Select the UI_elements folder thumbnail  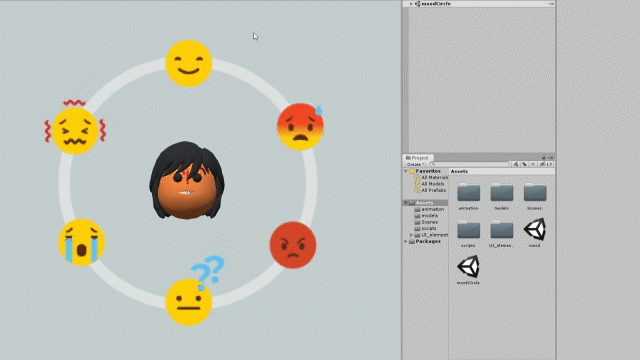click(502, 230)
